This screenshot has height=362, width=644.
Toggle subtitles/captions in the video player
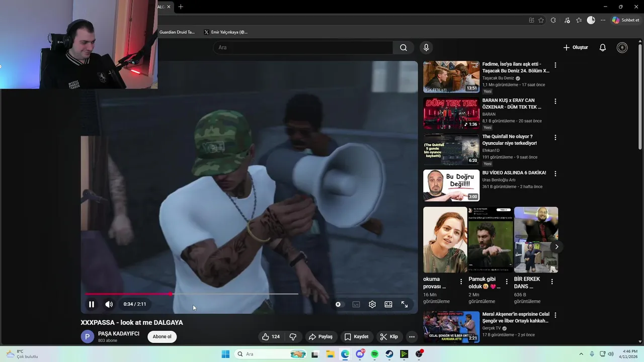356,304
